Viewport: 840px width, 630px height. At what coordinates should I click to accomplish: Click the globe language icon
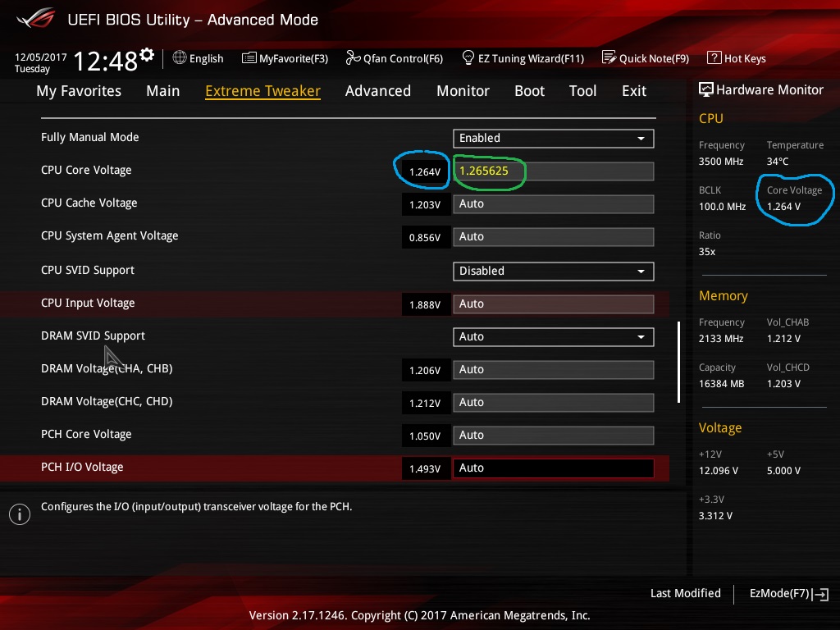180,57
